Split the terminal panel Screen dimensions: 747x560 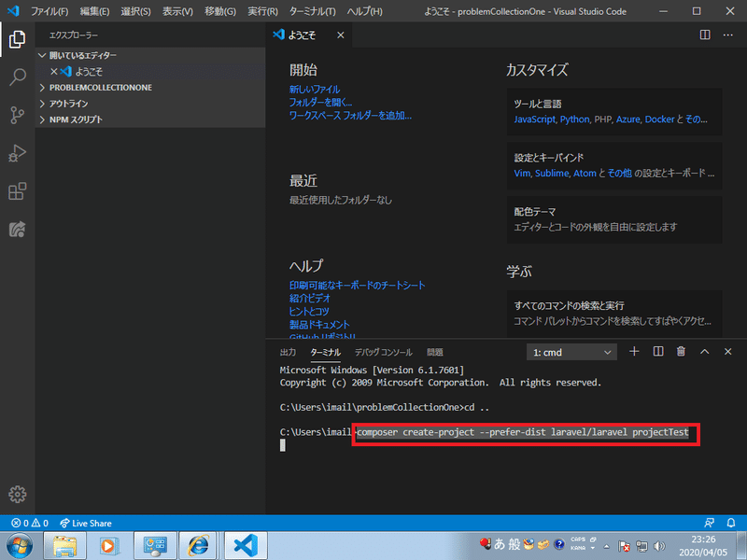(x=658, y=352)
